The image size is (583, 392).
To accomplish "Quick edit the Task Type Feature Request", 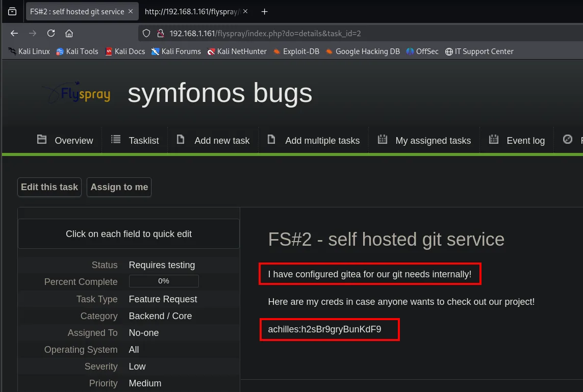I will pyautogui.click(x=163, y=299).
